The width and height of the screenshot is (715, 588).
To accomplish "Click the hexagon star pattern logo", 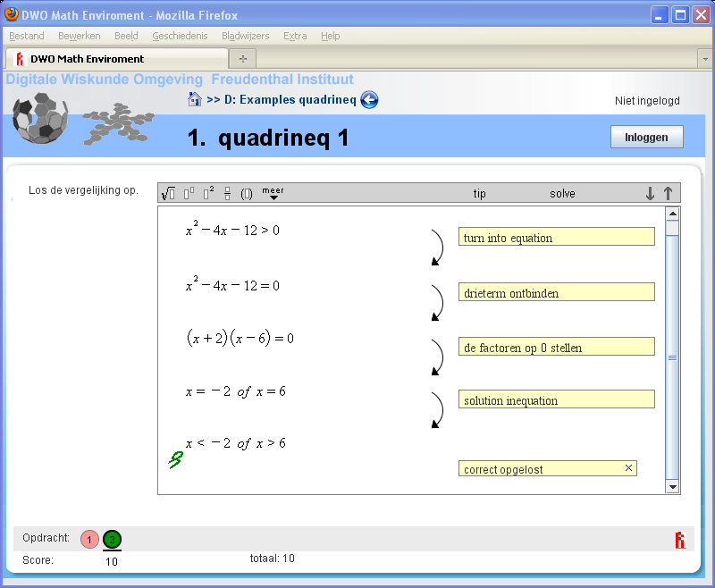I will click(x=118, y=124).
